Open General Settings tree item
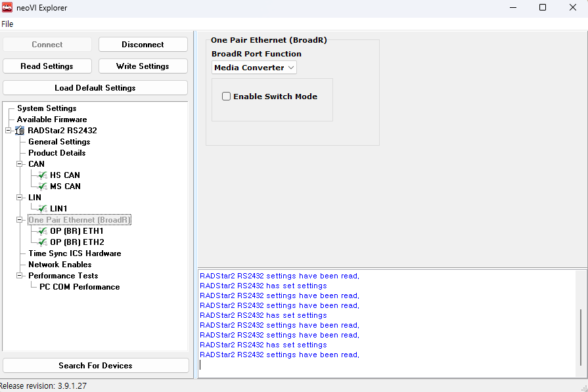 point(59,142)
